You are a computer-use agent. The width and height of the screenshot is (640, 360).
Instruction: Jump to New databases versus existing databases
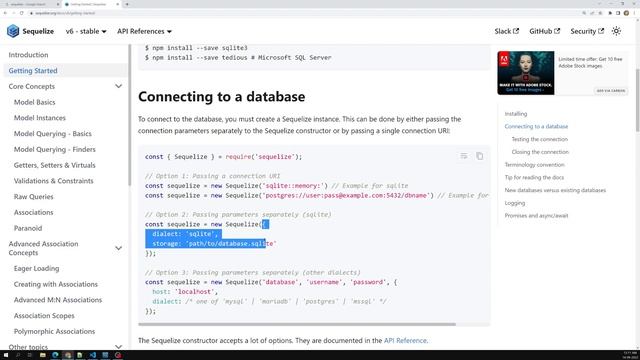(x=555, y=190)
